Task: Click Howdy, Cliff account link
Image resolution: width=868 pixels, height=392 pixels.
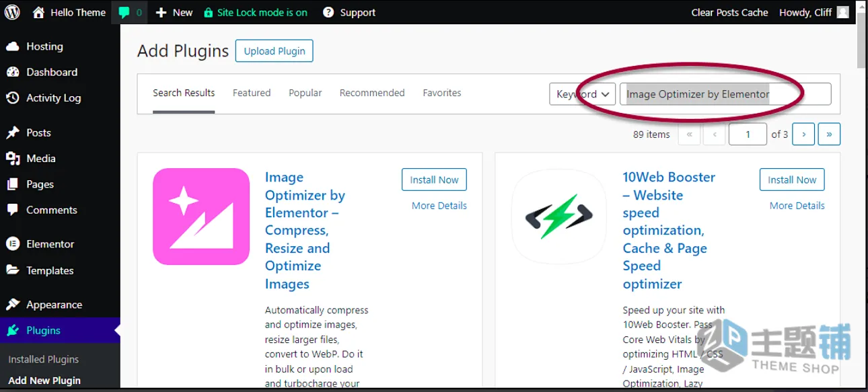Action: 805,12
